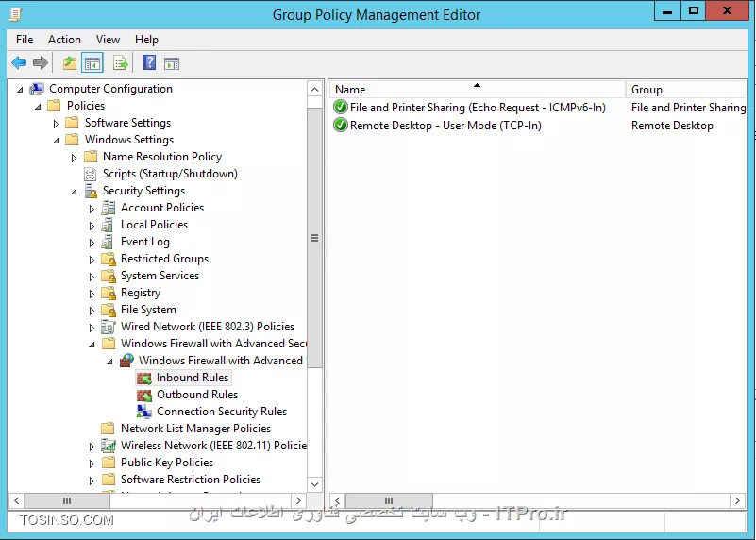Click the Connection Security Rules icon
756x540 pixels.
point(144,412)
